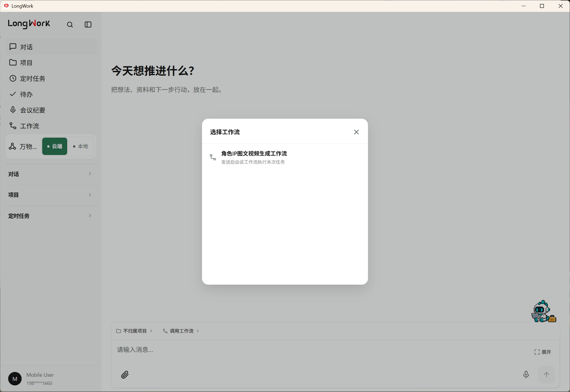
Task: Click the workflow icon in dialog row
Action: pyautogui.click(x=213, y=157)
